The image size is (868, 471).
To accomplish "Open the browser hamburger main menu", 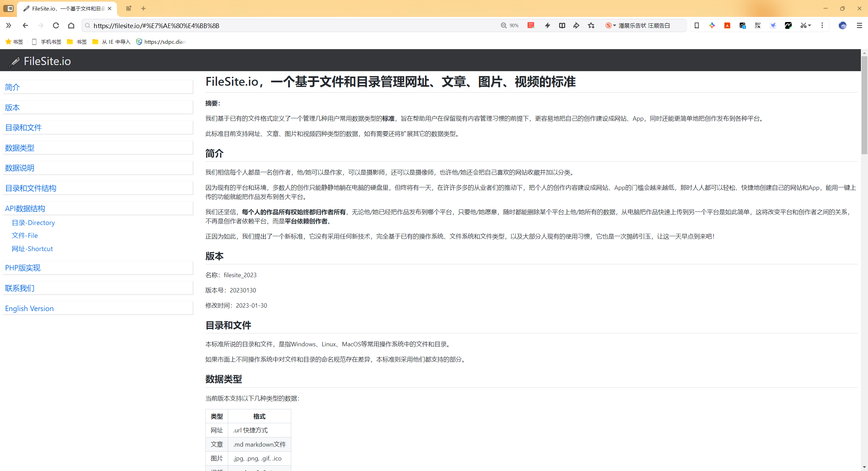I will click(860, 25).
